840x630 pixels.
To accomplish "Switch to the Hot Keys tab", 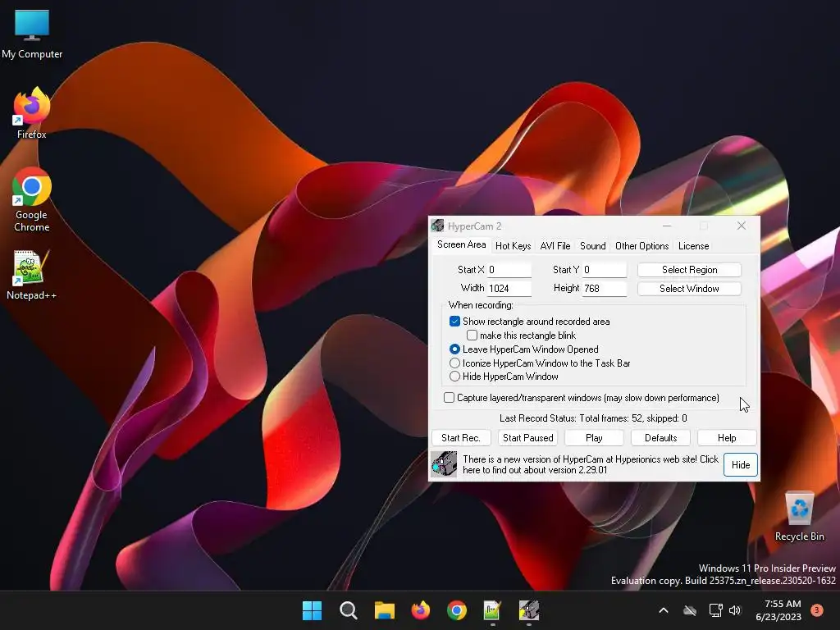I will click(514, 246).
